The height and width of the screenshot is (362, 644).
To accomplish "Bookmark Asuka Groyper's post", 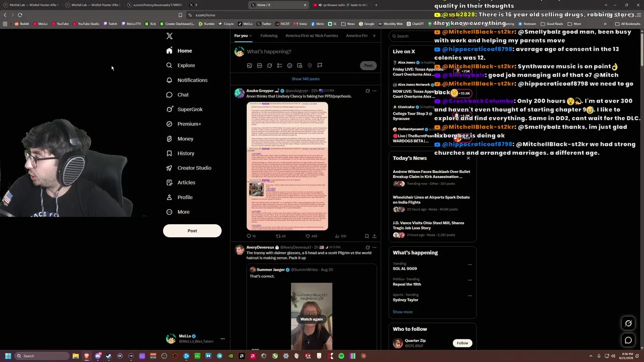I will point(367,236).
